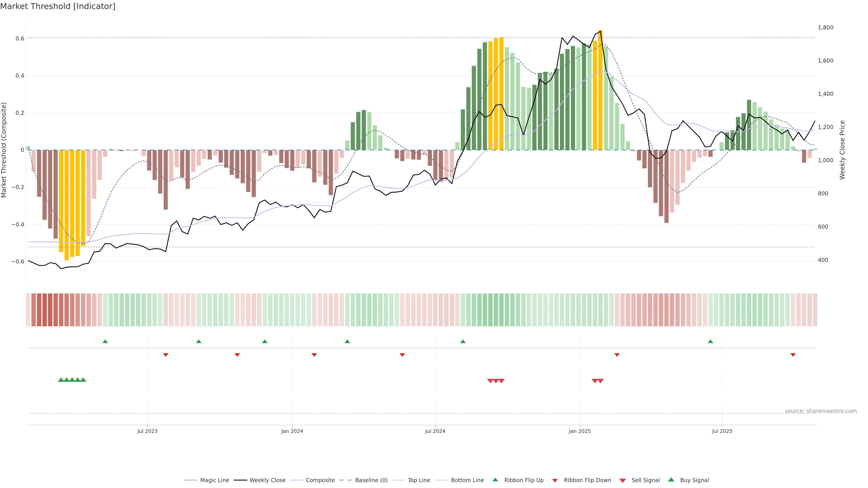Click the Jul 2023 x-axis label

[147, 431]
